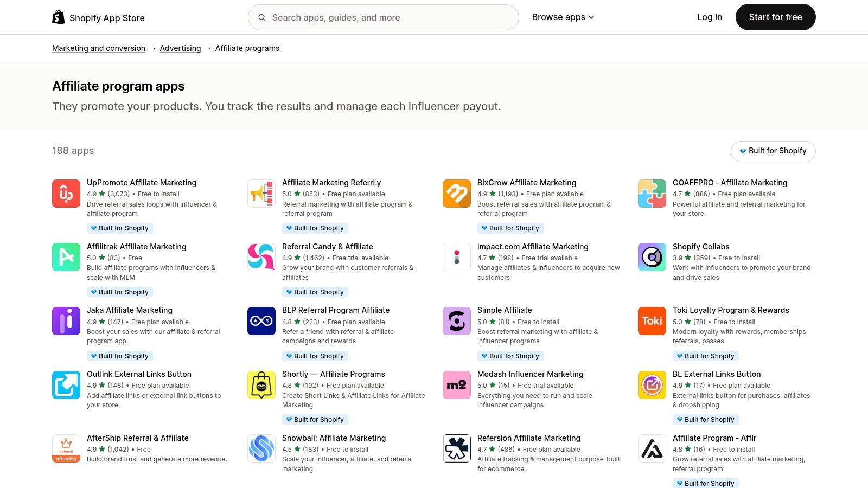
Task: Click the AfterShip Referral & Affiliate app icon
Action: pyautogui.click(x=66, y=448)
